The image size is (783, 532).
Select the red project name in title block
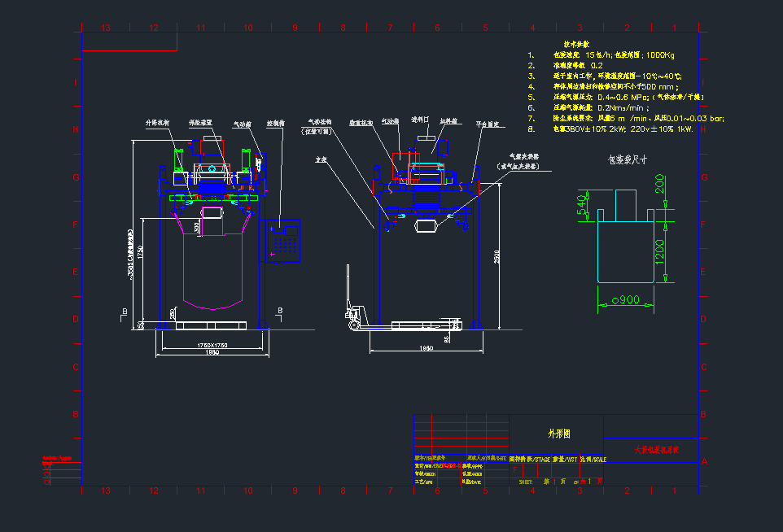pos(656,449)
